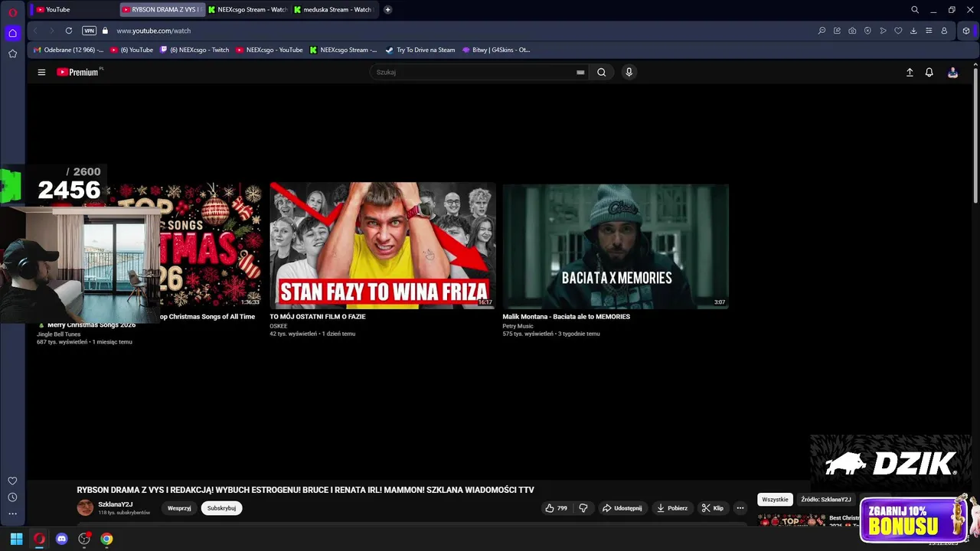Open Try To Drive na Steam bookmark
This screenshot has height=551, width=980.
pyautogui.click(x=420, y=50)
